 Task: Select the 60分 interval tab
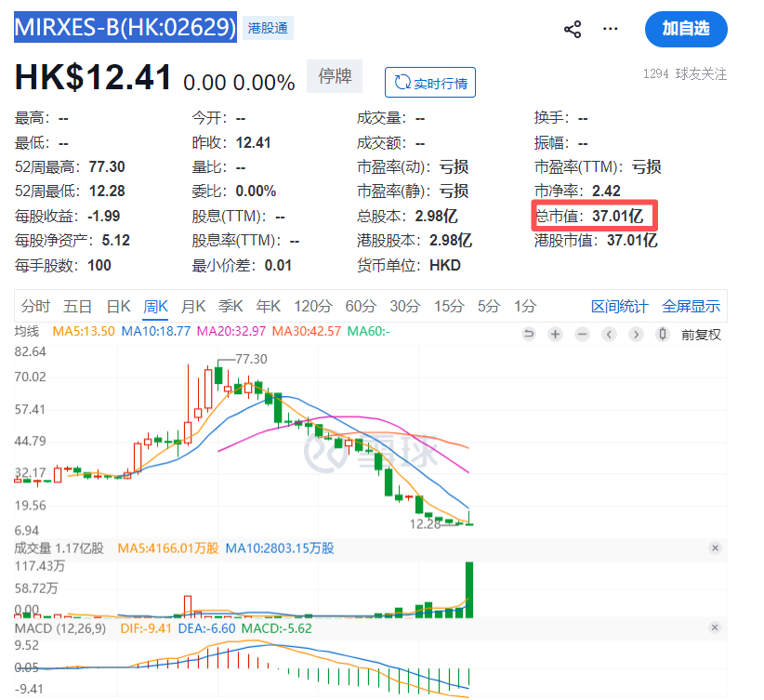click(360, 306)
